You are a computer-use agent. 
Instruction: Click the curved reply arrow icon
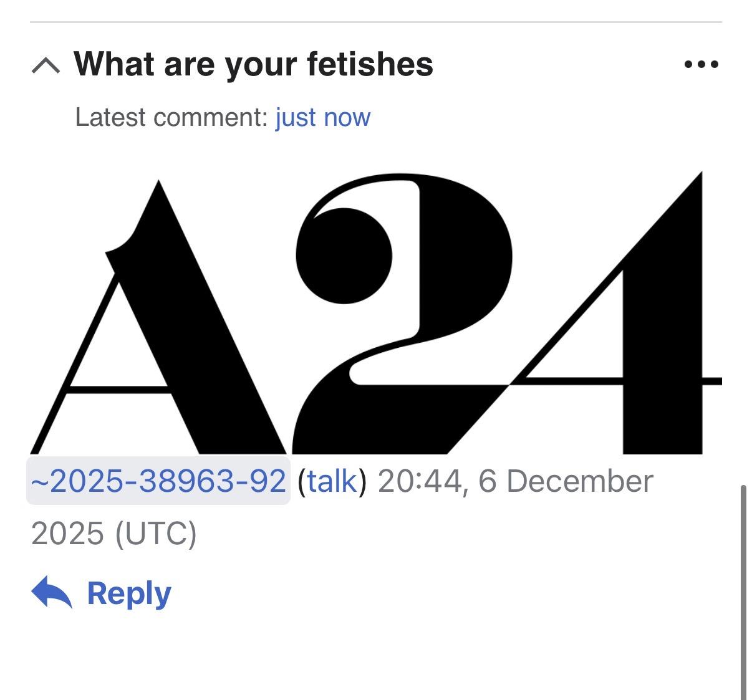click(52, 592)
